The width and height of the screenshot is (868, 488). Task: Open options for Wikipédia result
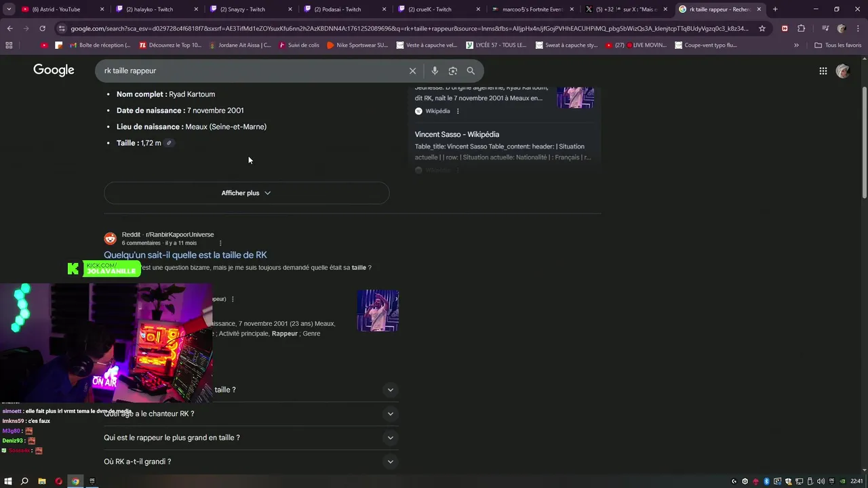point(458,111)
